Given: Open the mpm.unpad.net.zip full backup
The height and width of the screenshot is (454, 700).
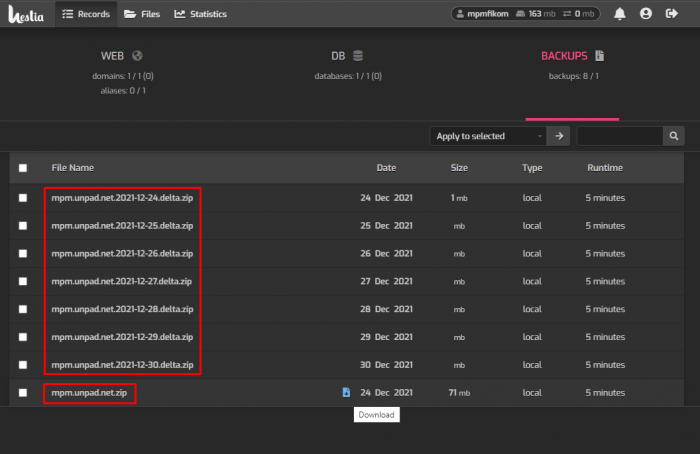Looking at the screenshot, I should pos(89,393).
